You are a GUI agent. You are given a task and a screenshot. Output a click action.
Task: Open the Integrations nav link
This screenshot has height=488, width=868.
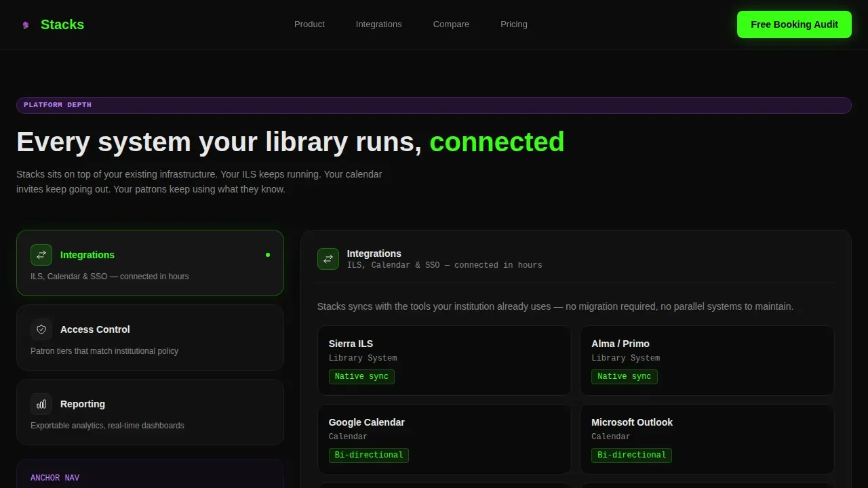coord(378,24)
